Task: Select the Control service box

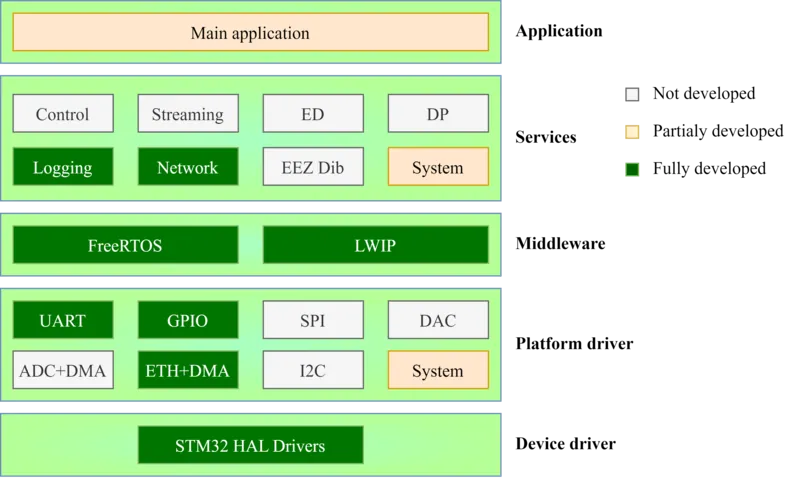Action: pos(63,113)
